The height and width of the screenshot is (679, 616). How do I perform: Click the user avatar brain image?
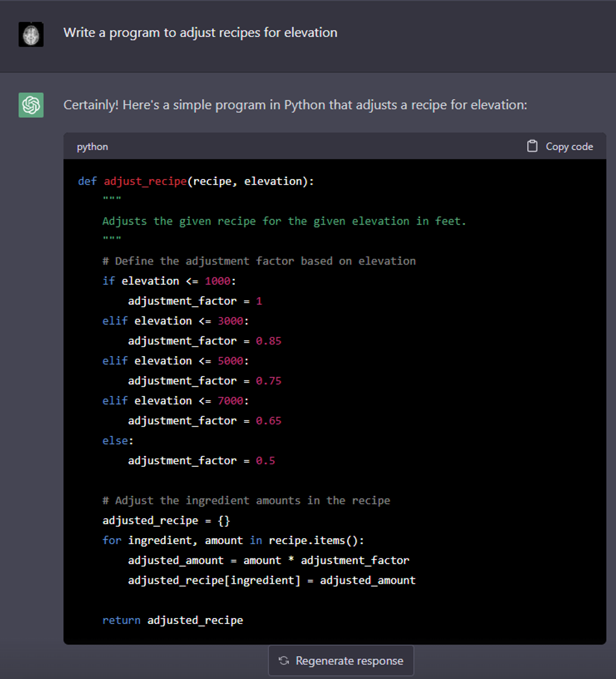(x=30, y=34)
